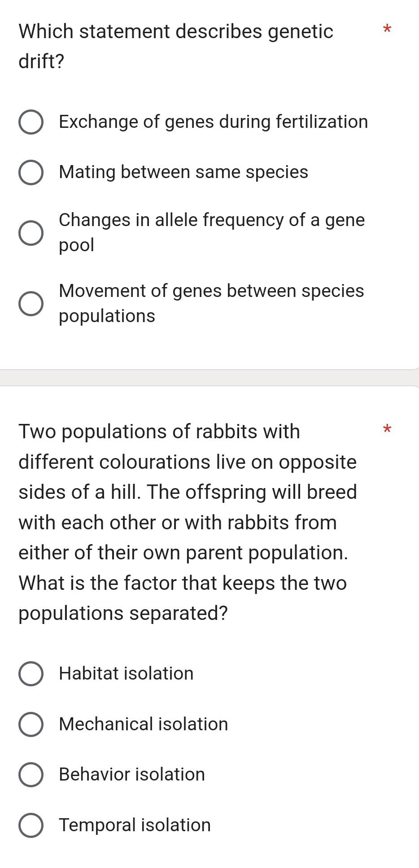The width and height of the screenshot is (419, 868).
Task: Select 'Exchange of genes during fertilization' option
Action: (31, 122)
